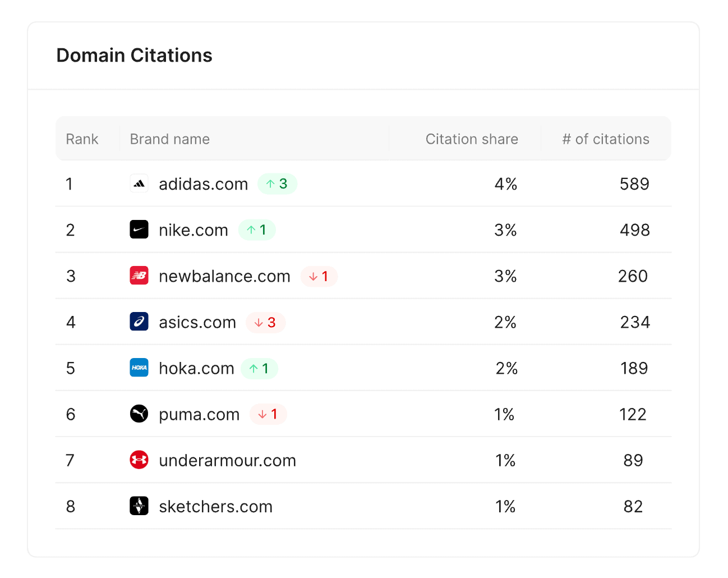The width and height of the screenshot is (728, 578).
Task: Click the Sketchers logo icon
Action: tap(139, 506)
